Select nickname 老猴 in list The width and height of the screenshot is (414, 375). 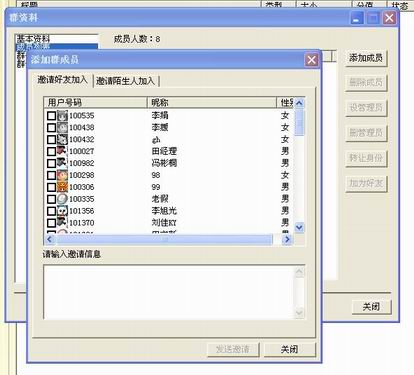point(160,199)
